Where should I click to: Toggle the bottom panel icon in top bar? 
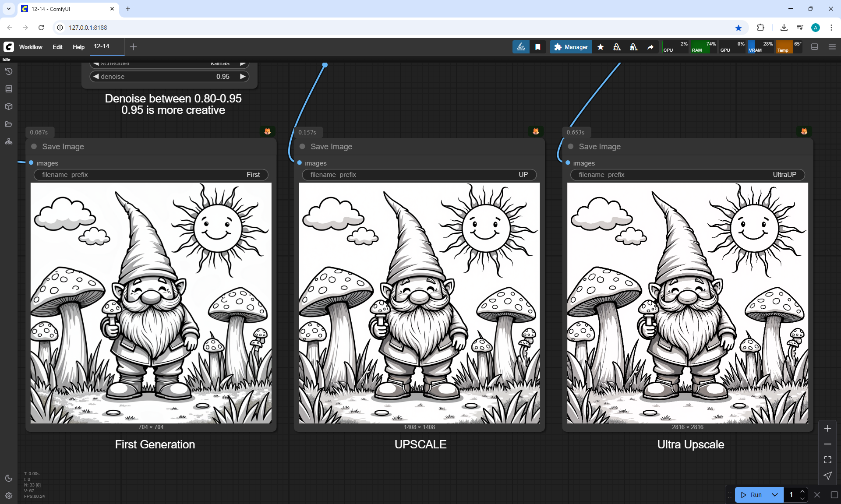click(815, 47)
